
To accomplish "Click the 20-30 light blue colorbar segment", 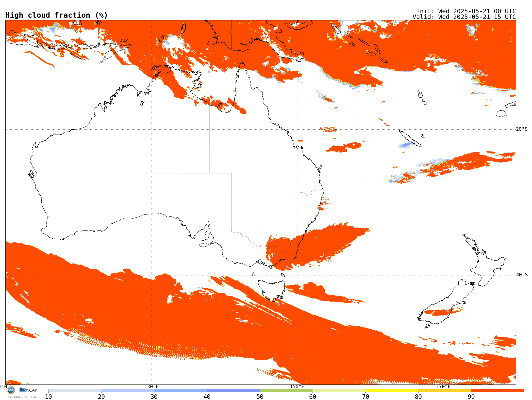I will pos(128,391).
